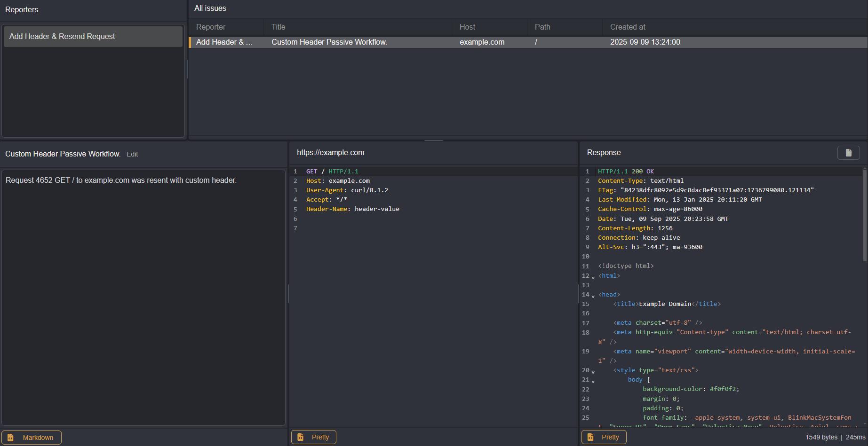Viewport: 868px width, 446px height.
Task: Copy the response using the copy icon
Action: click(848, 152)
